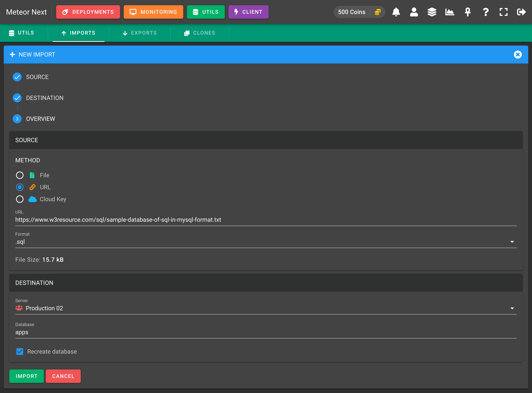This screenshot has height=393, width=532.
Task: Go to the Destination step label
Action: tap(45, 98)
